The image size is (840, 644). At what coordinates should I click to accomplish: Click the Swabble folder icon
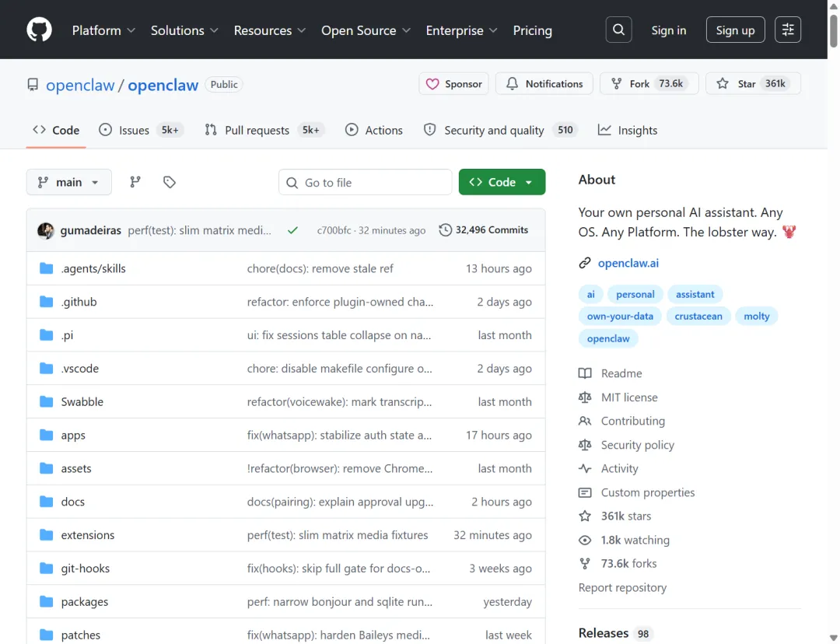point(47,401)
